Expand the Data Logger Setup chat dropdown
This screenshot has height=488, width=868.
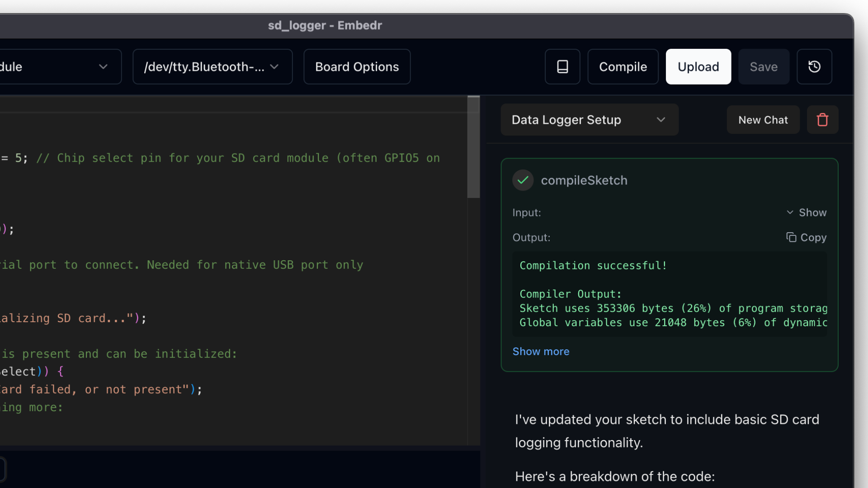click(x=590, y=120)
